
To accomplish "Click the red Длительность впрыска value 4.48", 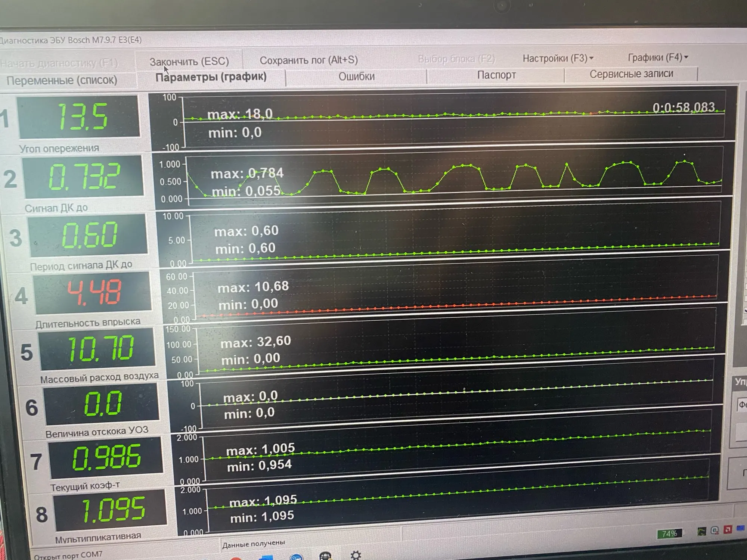I will tap(94, 292).
